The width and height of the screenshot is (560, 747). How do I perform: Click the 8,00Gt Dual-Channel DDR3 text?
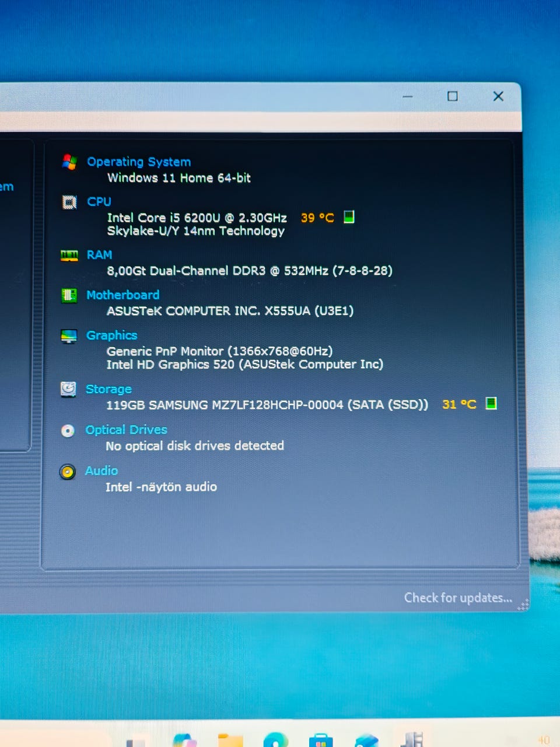(x=250, y=271)
